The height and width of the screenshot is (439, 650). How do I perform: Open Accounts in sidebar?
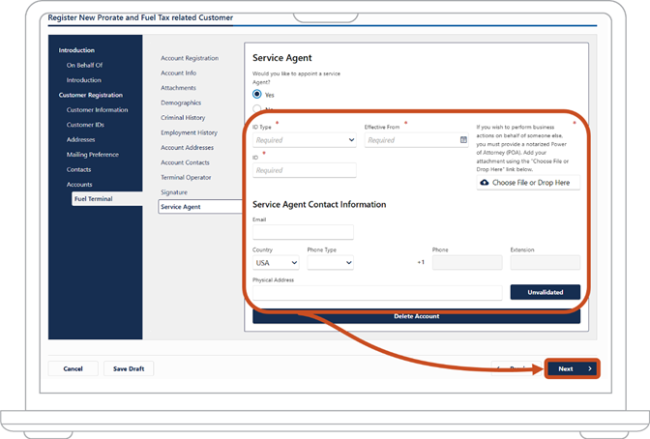coord(80,184)
